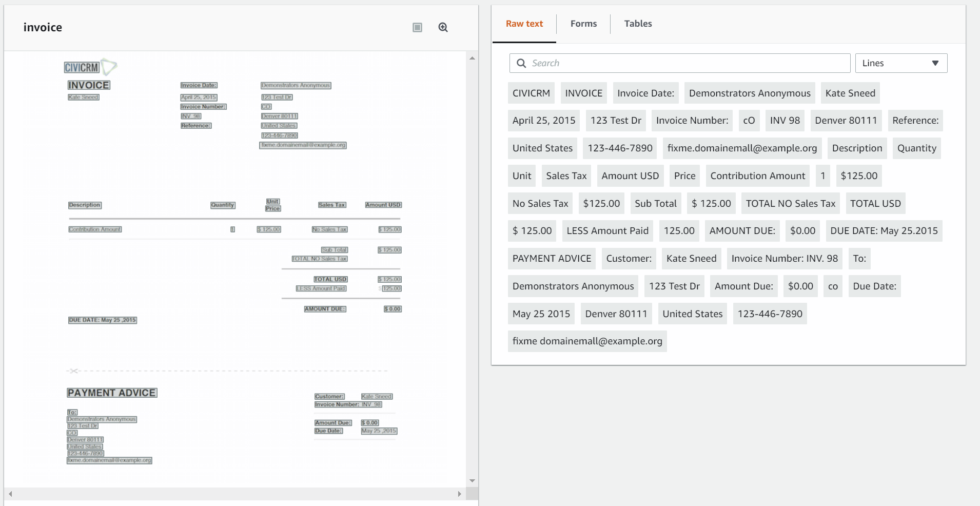Open the Lines dropdown
The image size is (980, 506).
click(901, 63)
